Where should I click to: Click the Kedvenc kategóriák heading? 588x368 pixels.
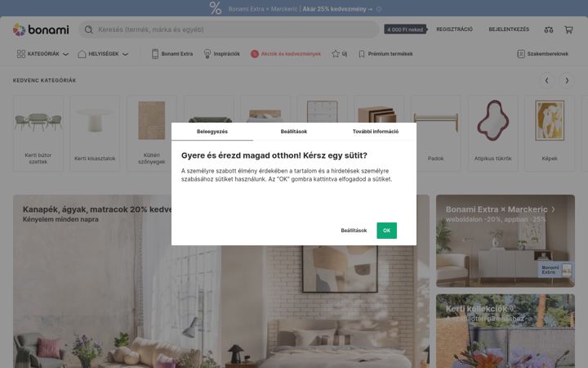pyautogui.click(x=44, y=80)
